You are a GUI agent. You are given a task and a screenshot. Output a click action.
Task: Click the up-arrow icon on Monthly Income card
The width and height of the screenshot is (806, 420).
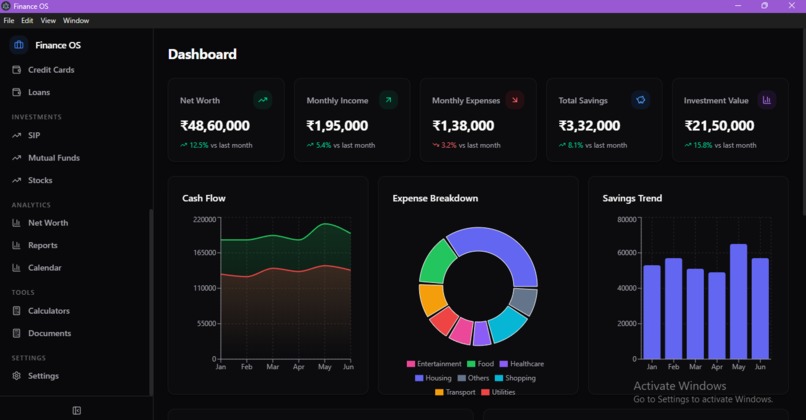389,100
